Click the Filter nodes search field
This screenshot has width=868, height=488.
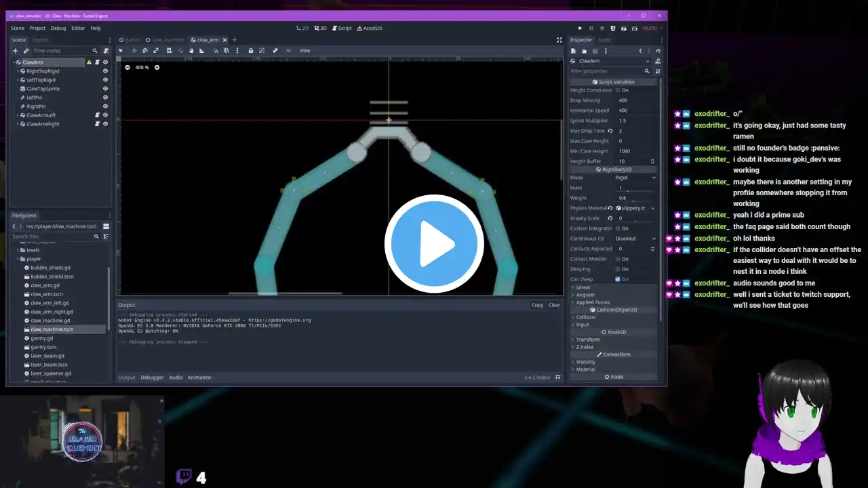[61, 51]
